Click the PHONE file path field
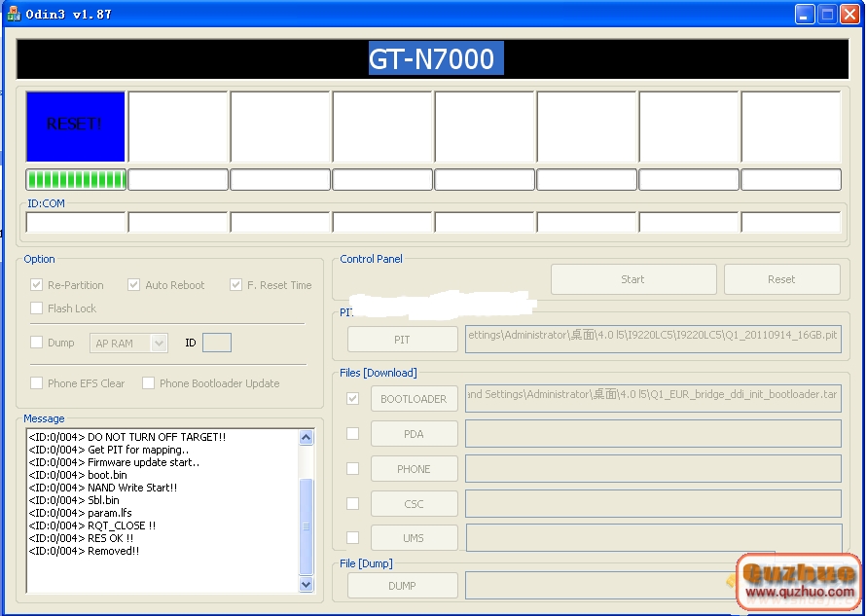The width and height of the screenshot is (867, 616). (653, 468)
